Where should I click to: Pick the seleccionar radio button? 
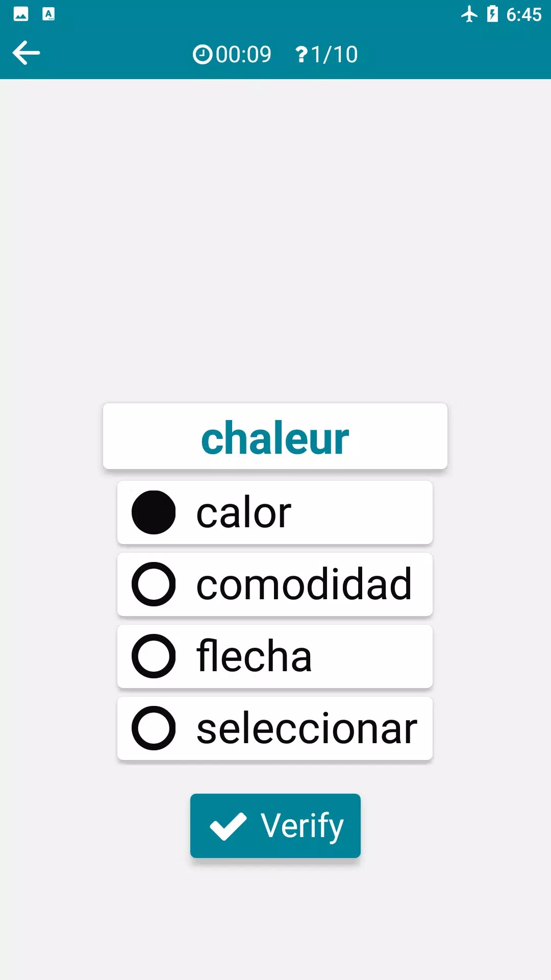pos(154,728)
